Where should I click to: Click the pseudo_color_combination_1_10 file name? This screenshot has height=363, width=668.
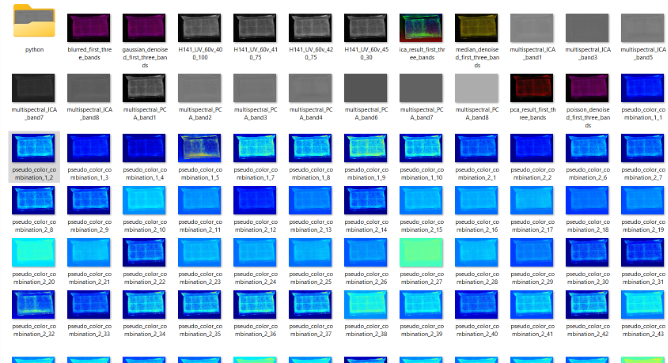[x=421, y=173]
